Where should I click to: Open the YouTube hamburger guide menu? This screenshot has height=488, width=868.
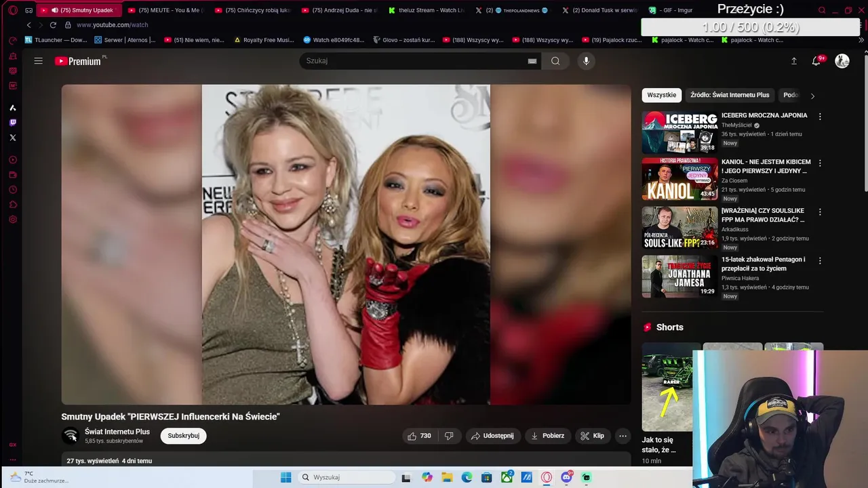[39, 61]
